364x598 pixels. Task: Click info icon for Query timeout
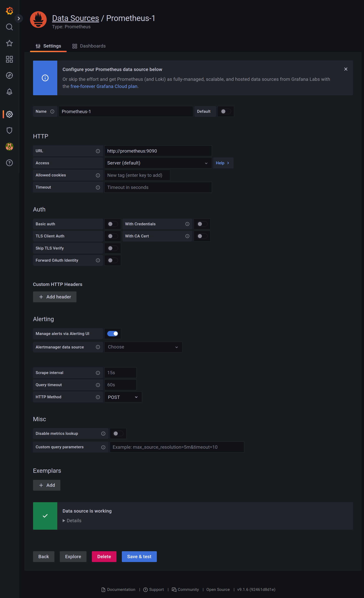pyautogui.click(x=98, y=385)
